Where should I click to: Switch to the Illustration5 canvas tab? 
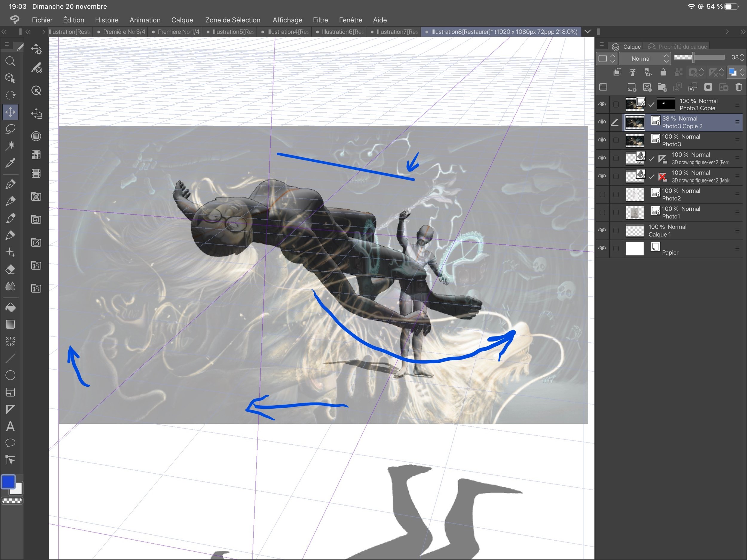tap(232, 32)
